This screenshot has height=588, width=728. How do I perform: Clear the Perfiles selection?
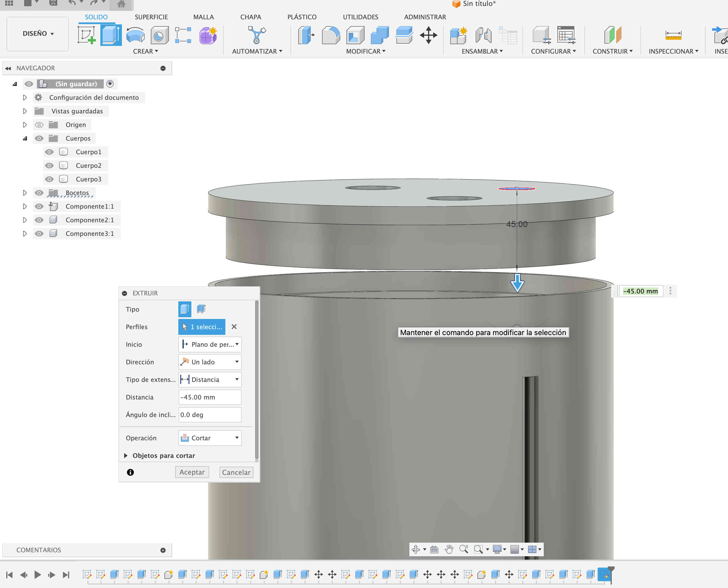click(234, 327)
